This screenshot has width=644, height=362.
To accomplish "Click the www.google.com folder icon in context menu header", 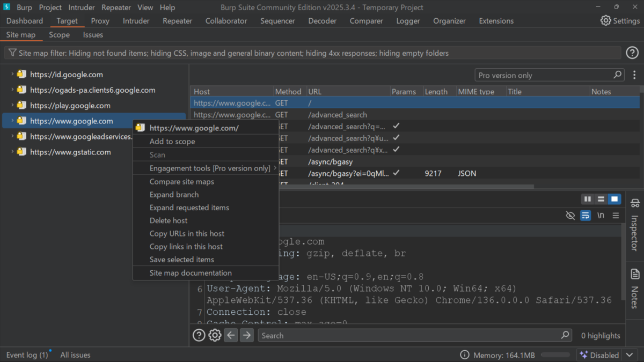I will 140,128.
